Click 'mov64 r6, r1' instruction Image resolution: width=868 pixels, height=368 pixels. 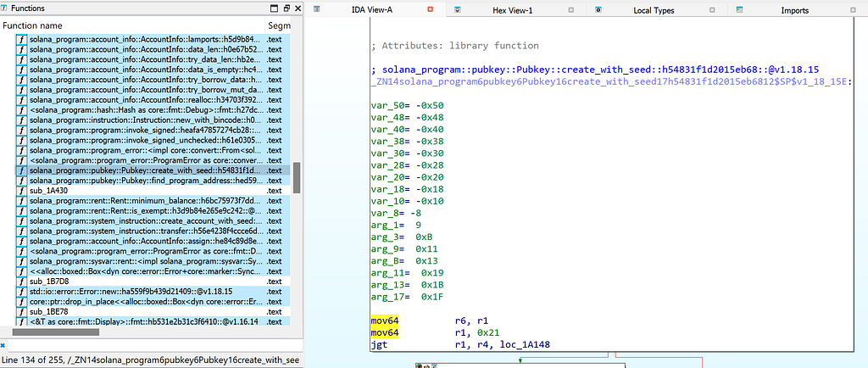tap(429, 321)
